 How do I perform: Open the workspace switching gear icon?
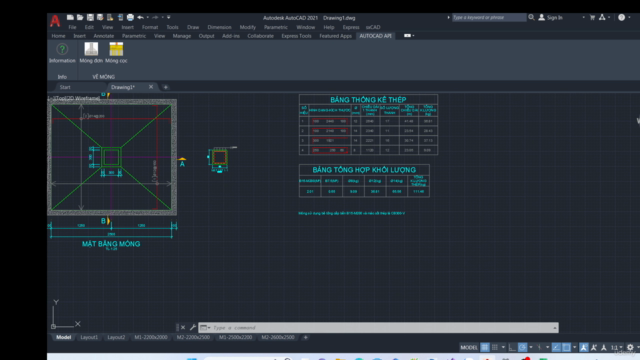630,347
